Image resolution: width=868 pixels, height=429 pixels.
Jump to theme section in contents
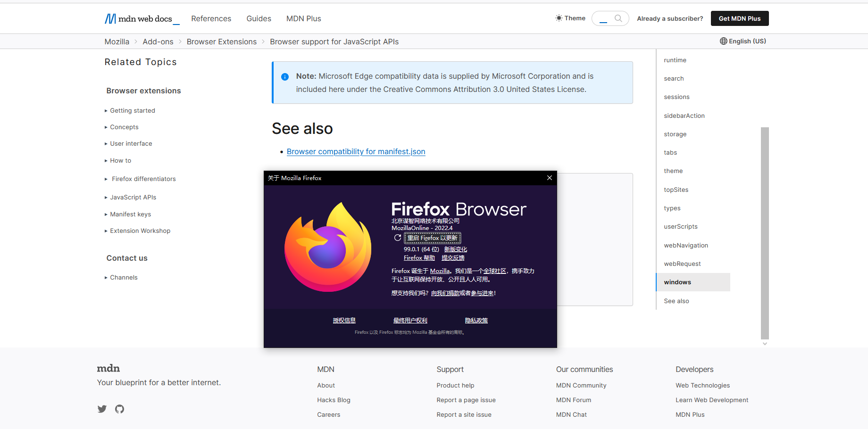coord(673,171)
